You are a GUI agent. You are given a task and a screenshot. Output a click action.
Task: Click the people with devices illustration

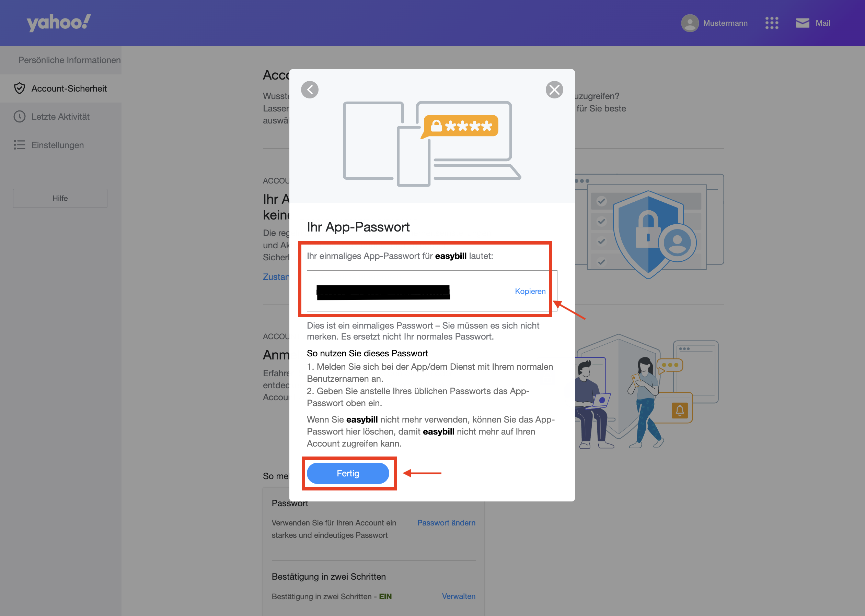(646, 391)
